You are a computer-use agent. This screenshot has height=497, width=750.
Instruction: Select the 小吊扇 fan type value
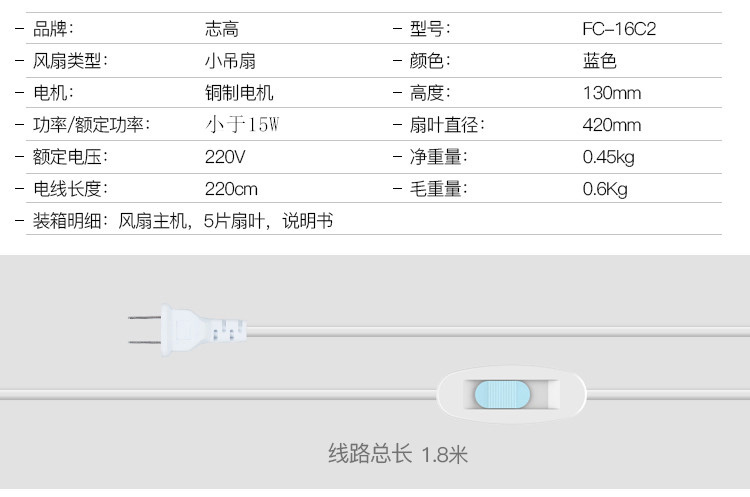pyautogui.click(x=230, y=61)
